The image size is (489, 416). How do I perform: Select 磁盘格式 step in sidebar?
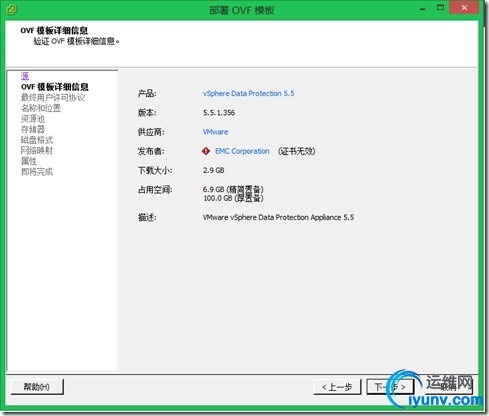pyautogui.click(x=37, y=140)
